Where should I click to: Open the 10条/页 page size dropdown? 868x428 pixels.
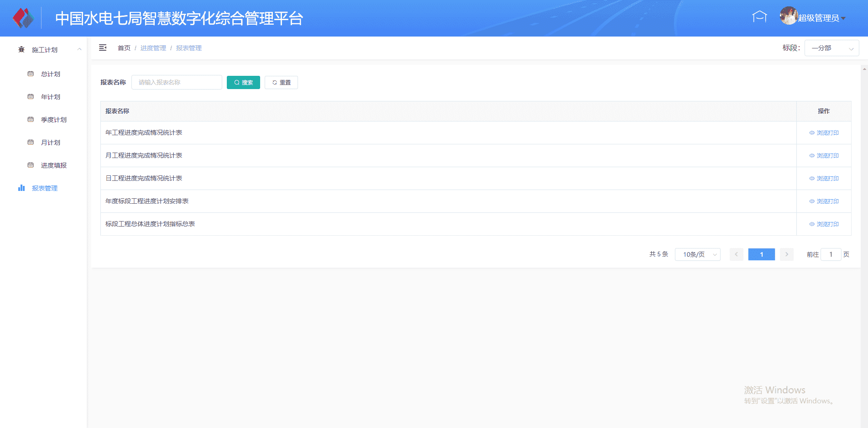tap(697, 254)
